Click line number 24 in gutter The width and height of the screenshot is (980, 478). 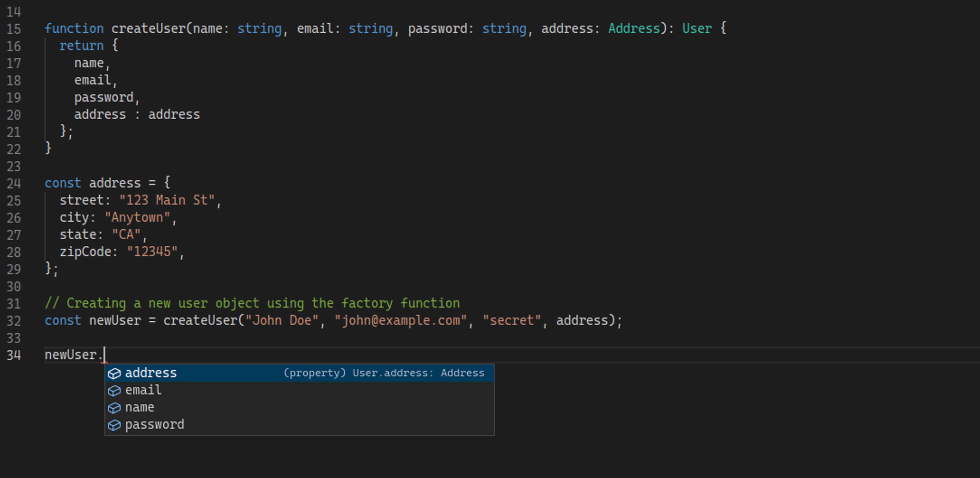pyautogui.click(x=14, y=184)
